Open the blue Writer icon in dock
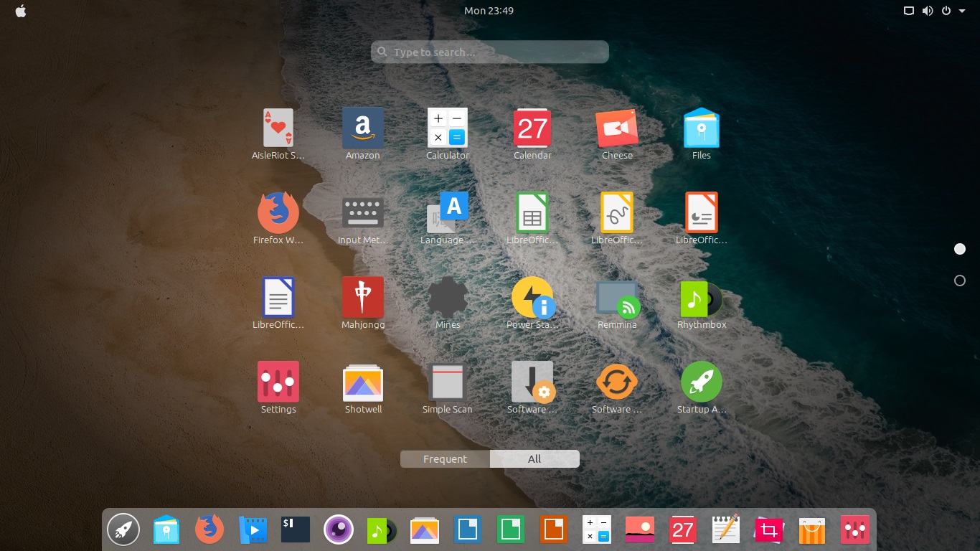980x551 pixels. 468,530
